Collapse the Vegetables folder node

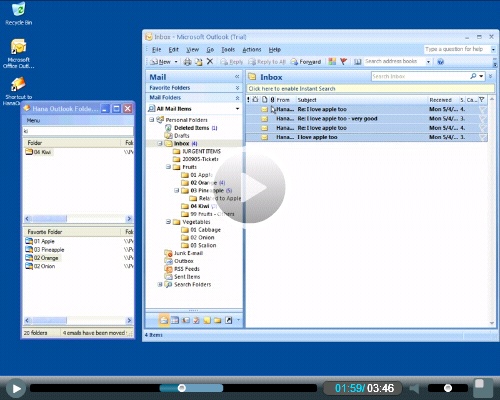[168, 222]
